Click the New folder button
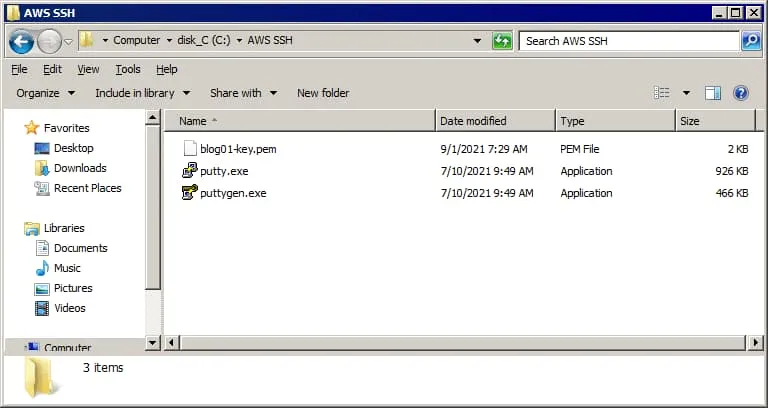The image size is (768, 408). coord(323,93)
